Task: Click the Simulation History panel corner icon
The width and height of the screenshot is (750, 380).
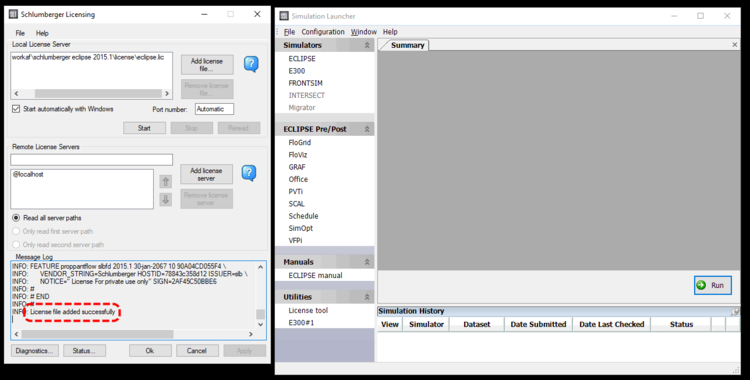Action: click(x=735, y=312)
